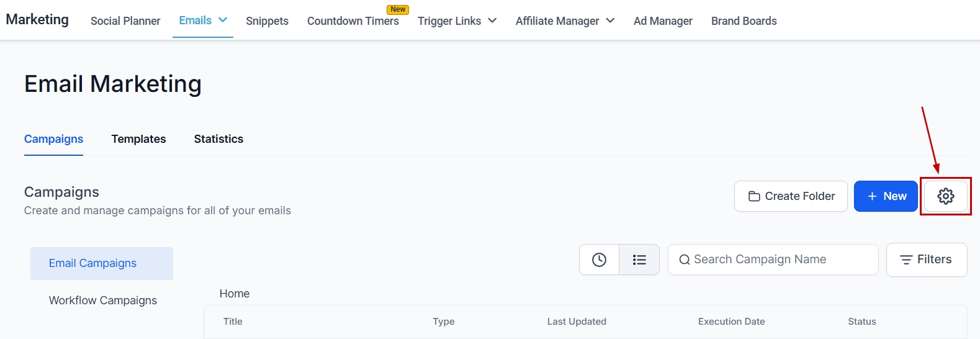This screenshot has height=339, width=980.
Task: Switch to the list view icon
Action: 639,260
